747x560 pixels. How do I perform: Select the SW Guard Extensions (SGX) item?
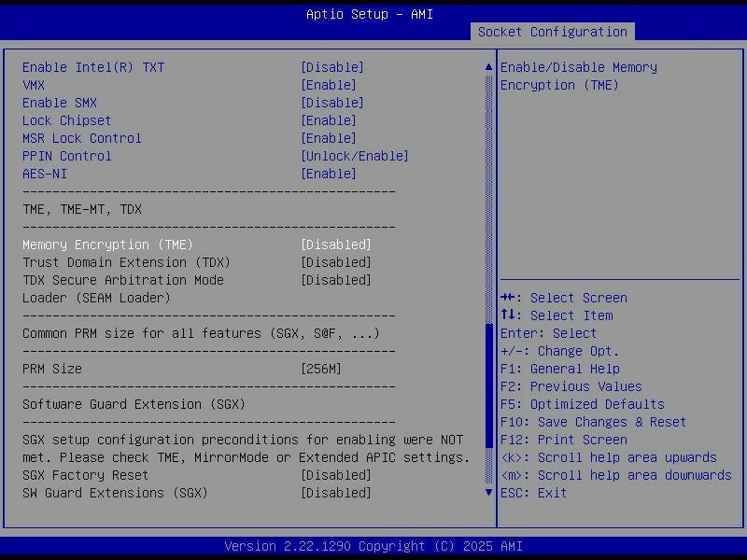115,493
